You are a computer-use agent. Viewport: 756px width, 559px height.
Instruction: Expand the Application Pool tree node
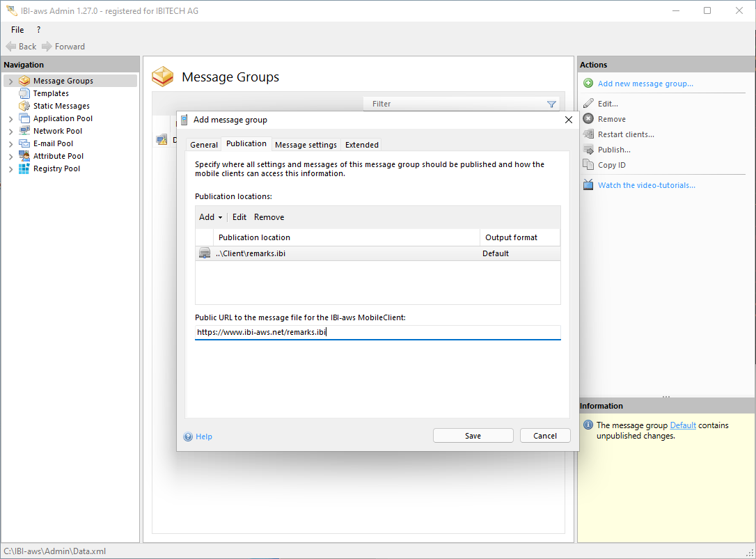point(10,119)
